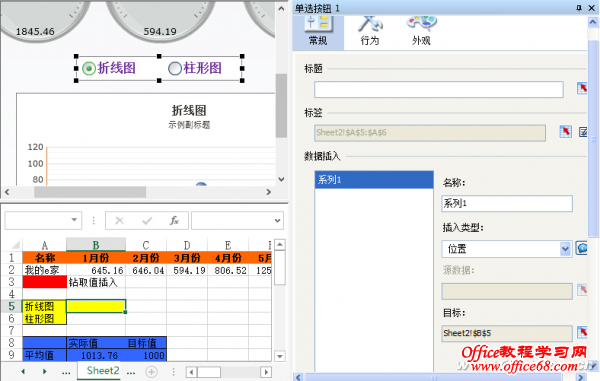This screenshot has height=381, width=600.
Task: Click the select-all corner of the spreadsheet
Action: 16,245
